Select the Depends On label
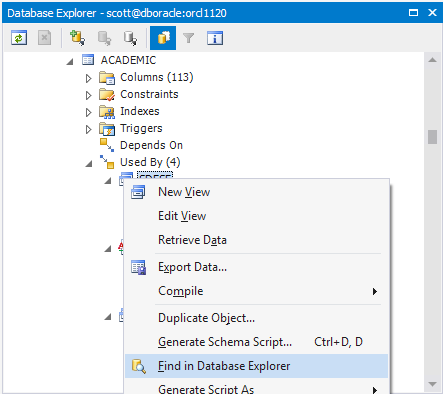 click(151, 145)
